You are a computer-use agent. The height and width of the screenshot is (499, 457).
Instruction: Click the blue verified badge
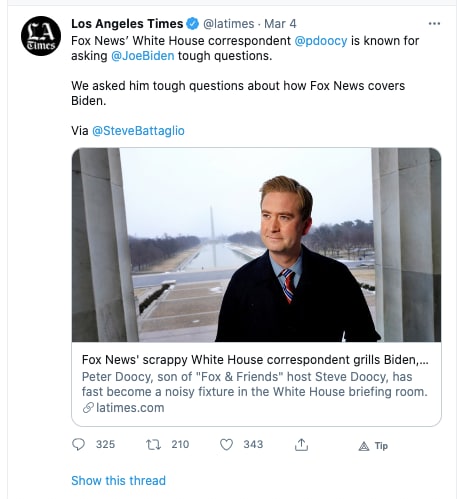click(193, 24)
